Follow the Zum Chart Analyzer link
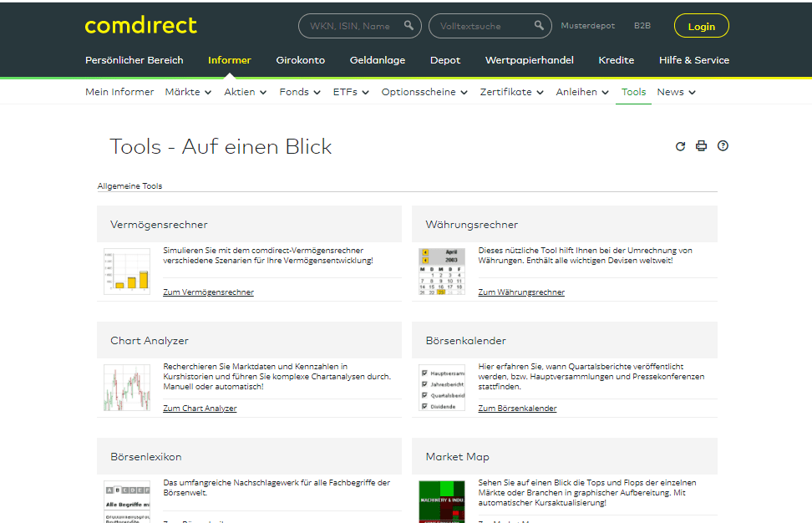 coord(200,408)
